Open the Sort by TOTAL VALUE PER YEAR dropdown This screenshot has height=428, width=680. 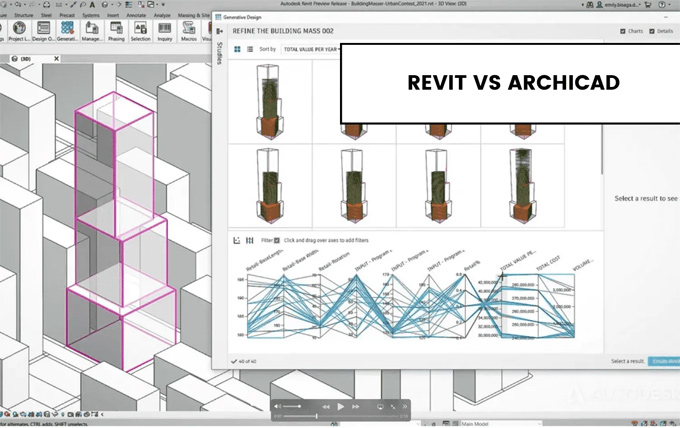tap(311, 49)
